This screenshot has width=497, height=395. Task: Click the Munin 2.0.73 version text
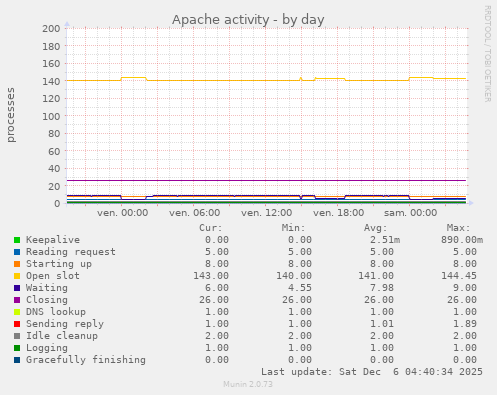click(248, 384)
